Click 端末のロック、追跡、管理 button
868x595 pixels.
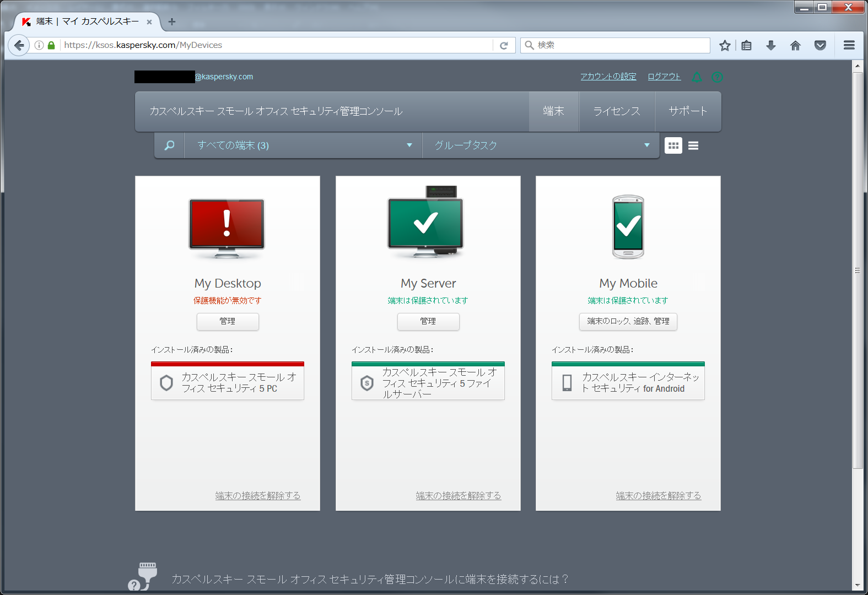pos(628,321)
